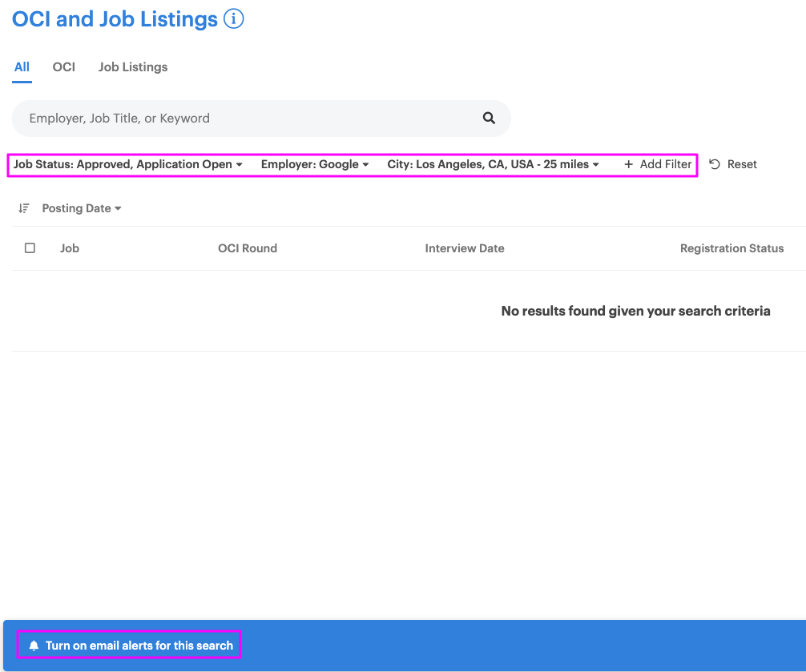Click the OCI Round column header
This screenshot has width=806, height=672.
click(248, 248)
